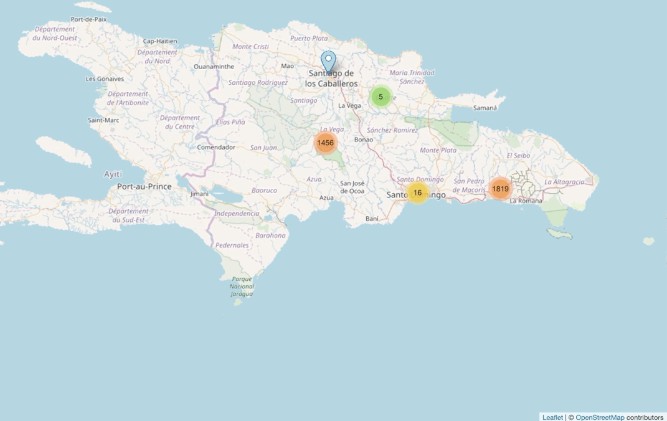Open the OpenStreetMap copyright link
This screenshot has width=667, height=421.
599,416
